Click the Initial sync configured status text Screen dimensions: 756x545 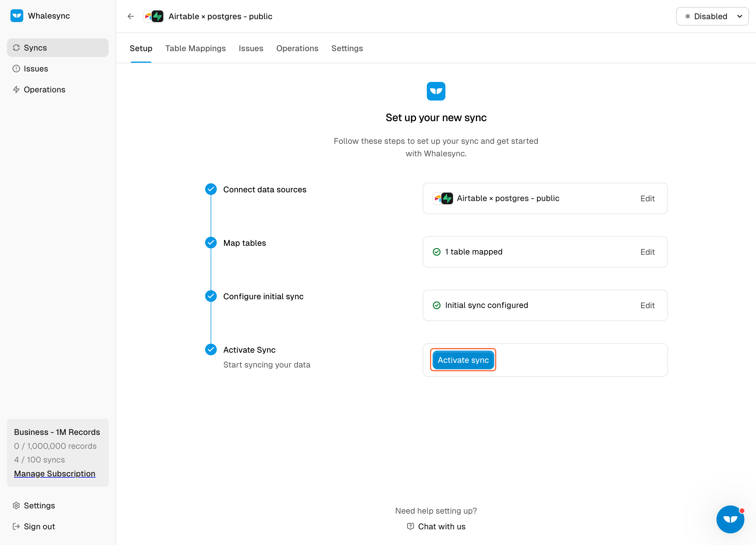point(487,305)
